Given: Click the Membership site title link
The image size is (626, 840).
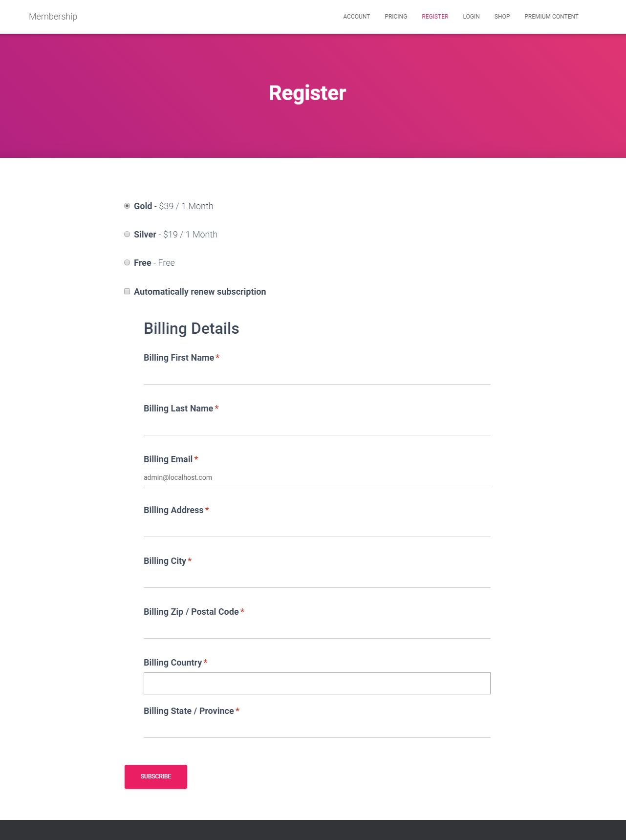Looking at the screenshot, I should coord(53,17).
